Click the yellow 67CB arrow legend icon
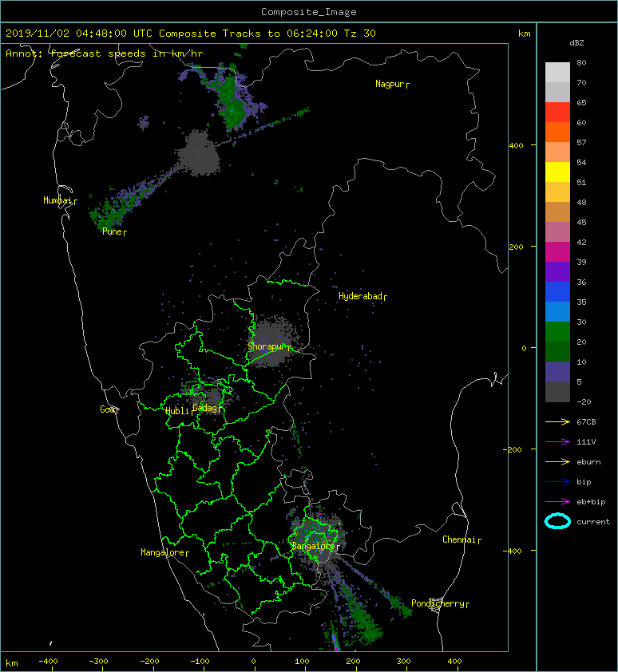This screenshot has height=672, width=618. tap(557, 422)
